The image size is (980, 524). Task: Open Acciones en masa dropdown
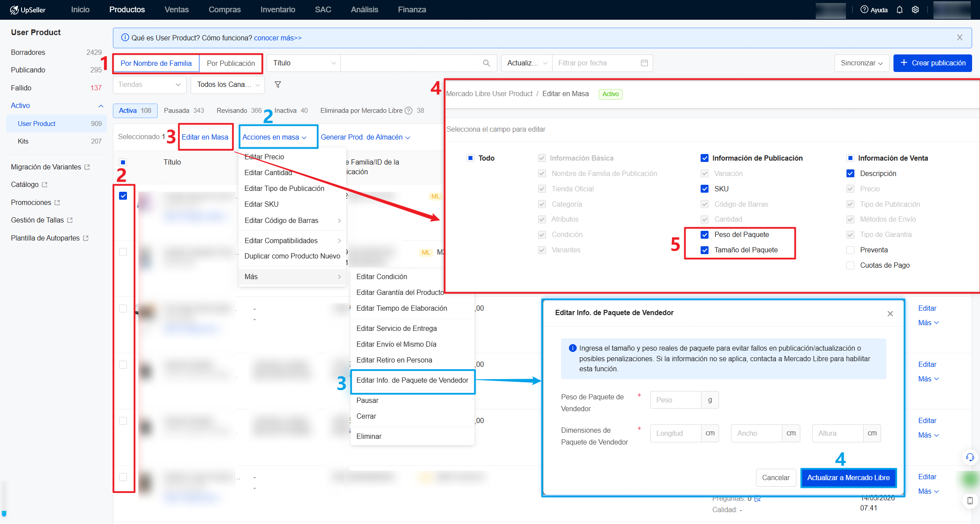pyautogui.click(x=275, y=137)
